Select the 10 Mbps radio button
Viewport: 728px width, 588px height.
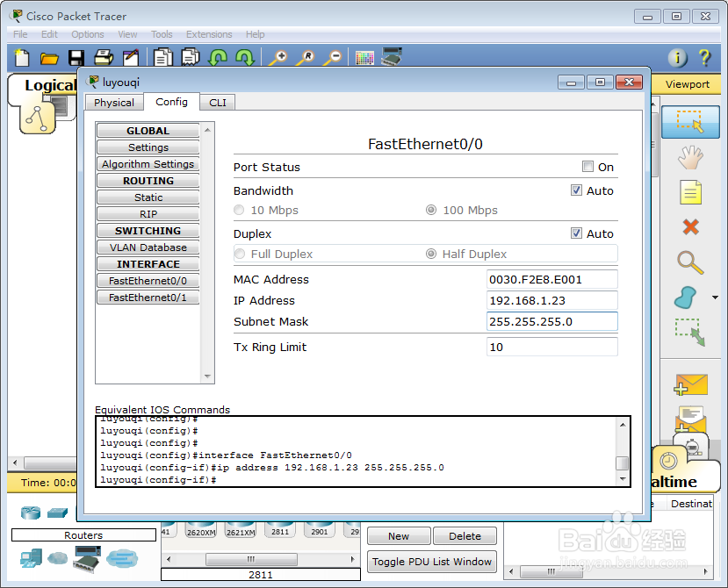[239, 211]
